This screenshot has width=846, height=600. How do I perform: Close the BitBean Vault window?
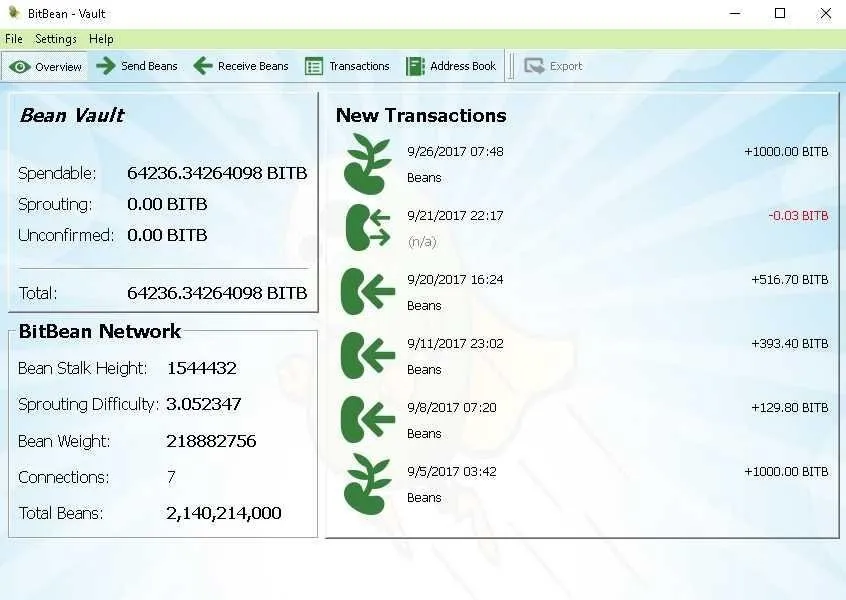tap(825, 13)
